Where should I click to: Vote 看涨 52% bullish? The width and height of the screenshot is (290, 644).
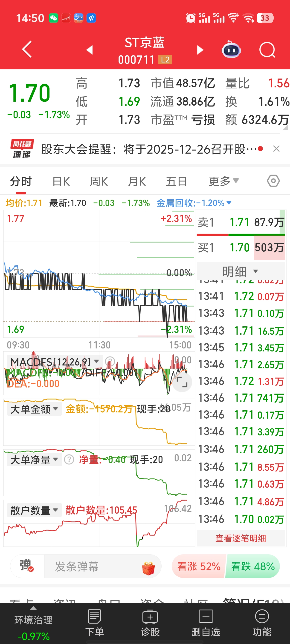coord(199,566)
